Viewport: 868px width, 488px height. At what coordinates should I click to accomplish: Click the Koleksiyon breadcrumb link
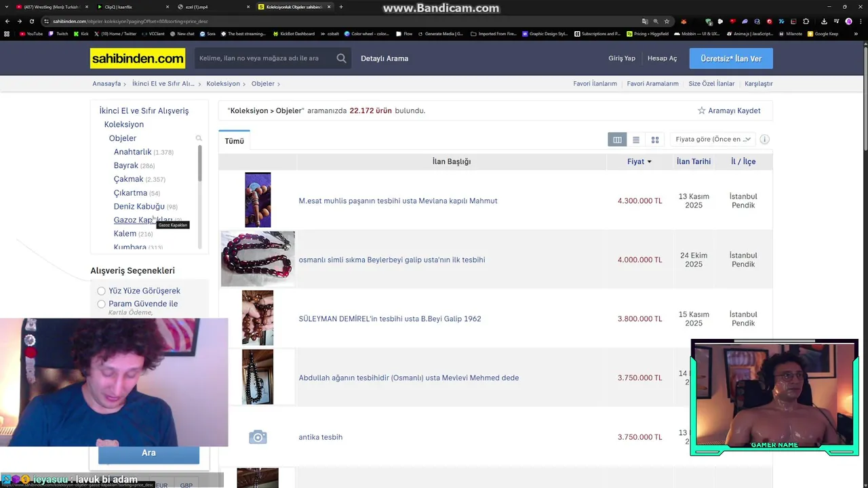(223, 84)
